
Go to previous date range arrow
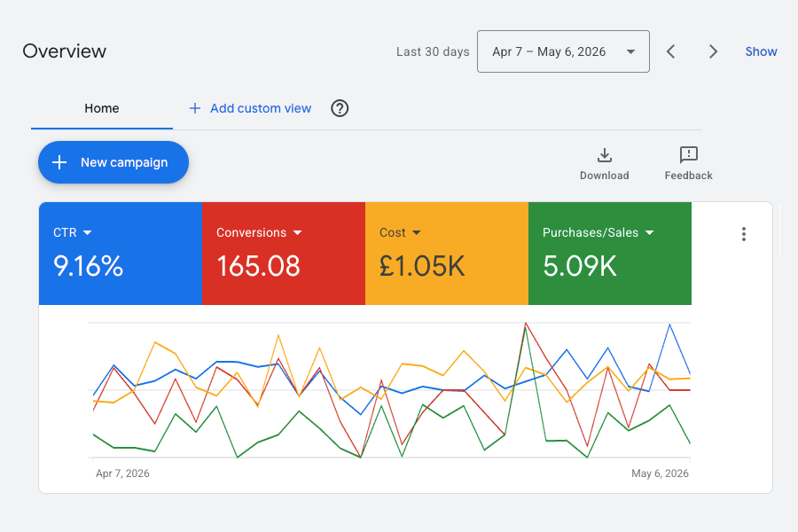(x=671, y=51)
